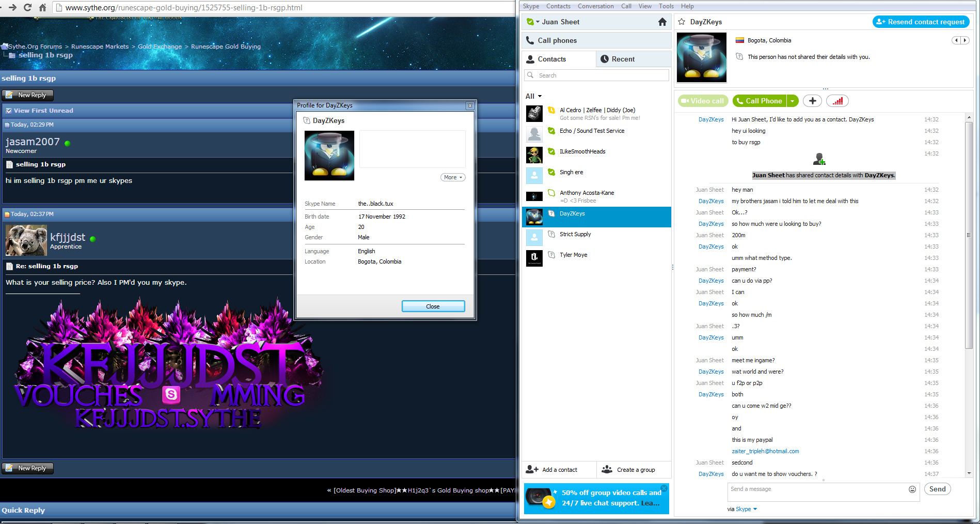Open the Gold Exchange breadcrumb link
This screenshot has width=980, height=524.
[x=160, y=47]
